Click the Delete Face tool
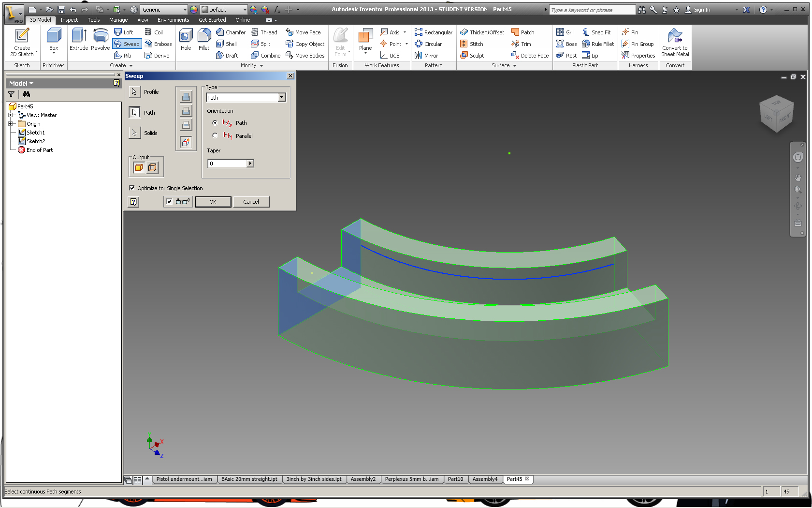812x508 pixels. (530, 56)
